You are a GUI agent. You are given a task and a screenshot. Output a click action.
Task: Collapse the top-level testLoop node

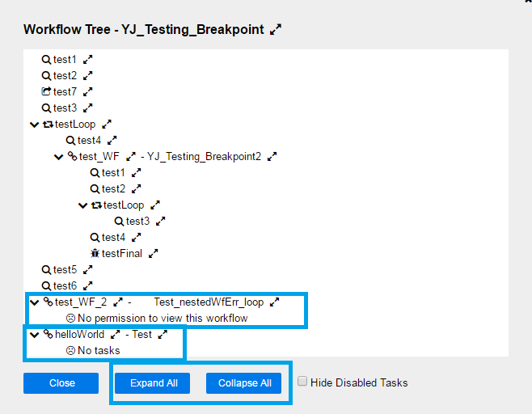(x=34, y=124)
